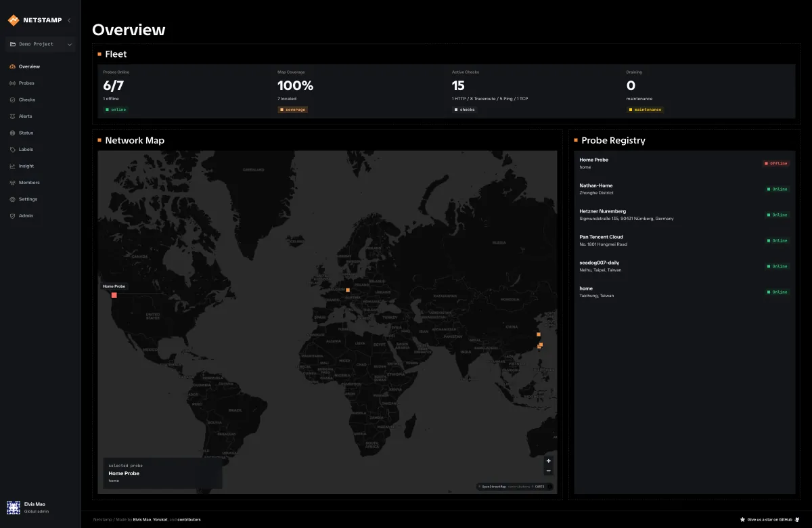
Task: Select Home Probe row in Probe Registry
Action: (684, 163)
